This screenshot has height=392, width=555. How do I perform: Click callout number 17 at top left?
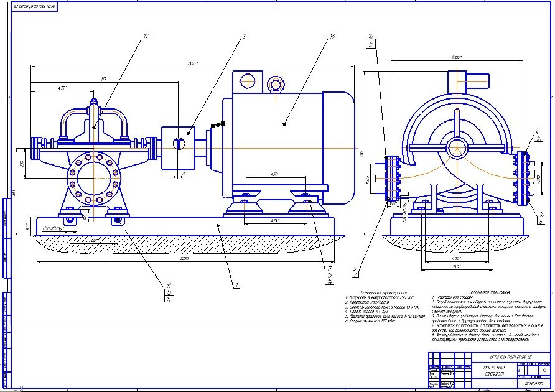(147, 37)
